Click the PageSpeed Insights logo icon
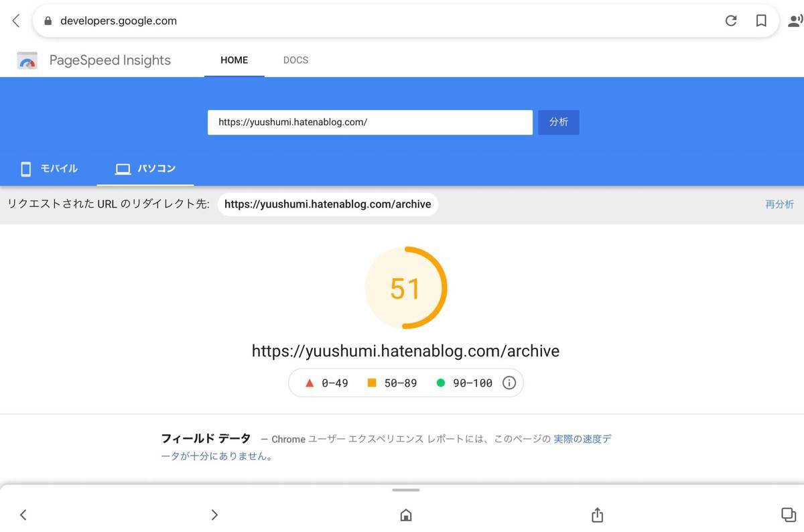804x532 pixels. click(27, 60)
